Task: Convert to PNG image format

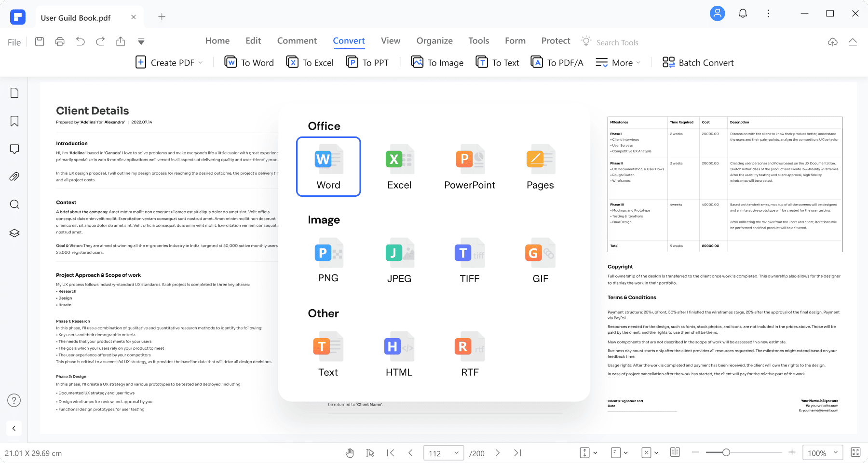Action: [x=328, y=260]
